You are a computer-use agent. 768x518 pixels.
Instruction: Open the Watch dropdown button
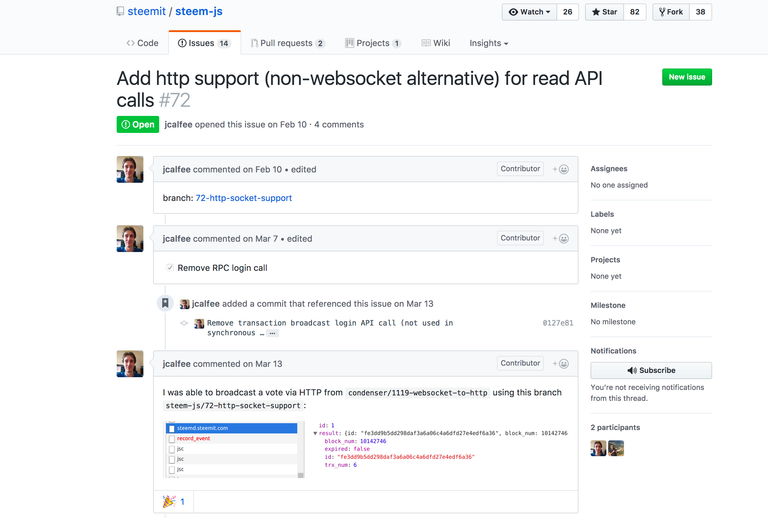(x=529, y=12)
